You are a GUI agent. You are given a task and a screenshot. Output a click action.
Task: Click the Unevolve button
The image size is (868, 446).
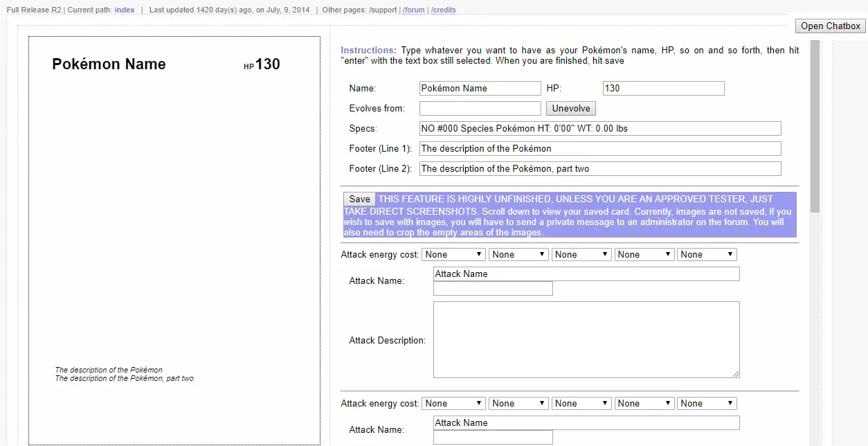(570, 109)
